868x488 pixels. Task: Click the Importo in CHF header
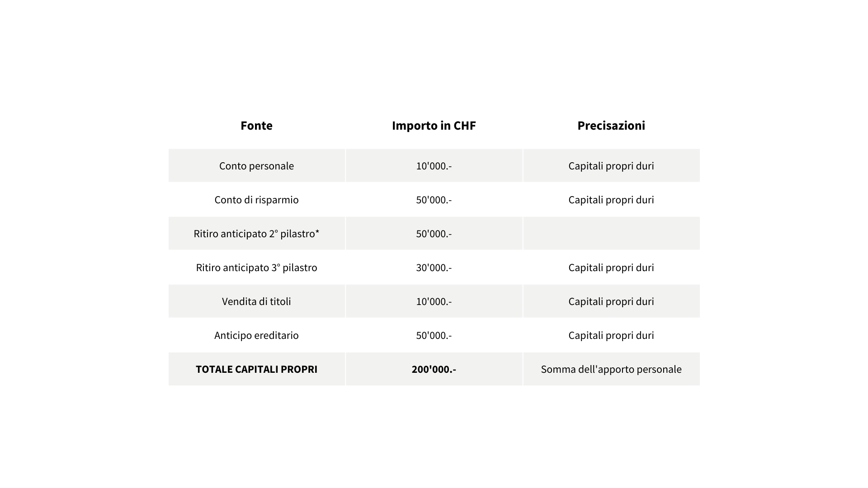pos(434,126)
